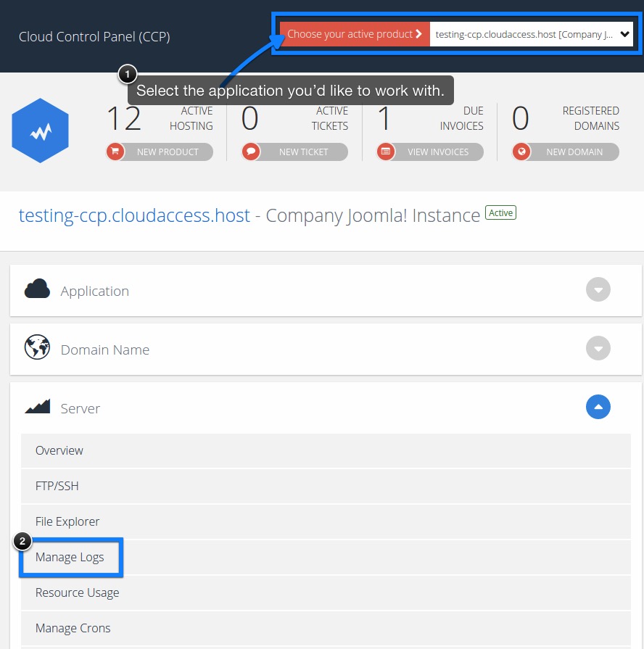The image size is (644, 649).
Task: Open File Explorer from the Server menu
Action: tap(326, 521)
